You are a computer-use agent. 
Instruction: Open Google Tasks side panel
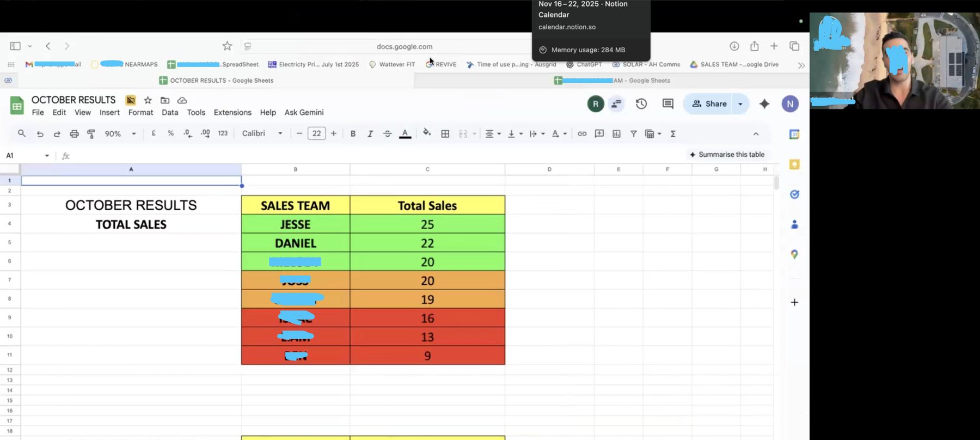(x=794, y=194)
